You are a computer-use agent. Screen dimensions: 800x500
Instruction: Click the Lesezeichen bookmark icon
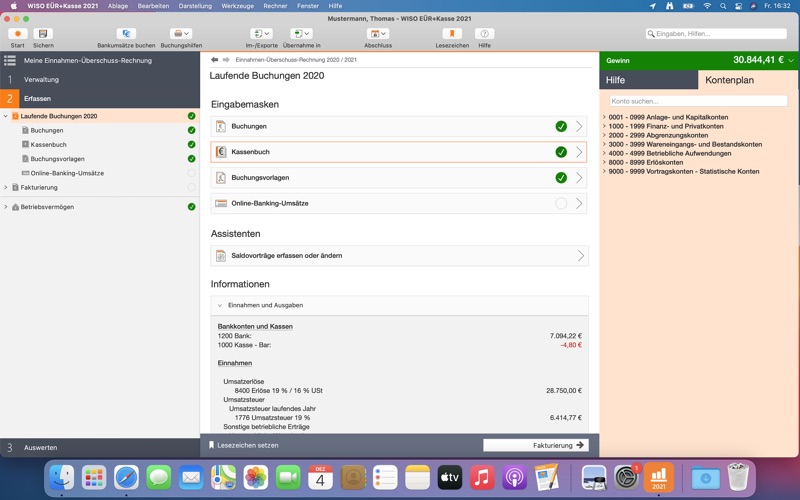(452, 34)
